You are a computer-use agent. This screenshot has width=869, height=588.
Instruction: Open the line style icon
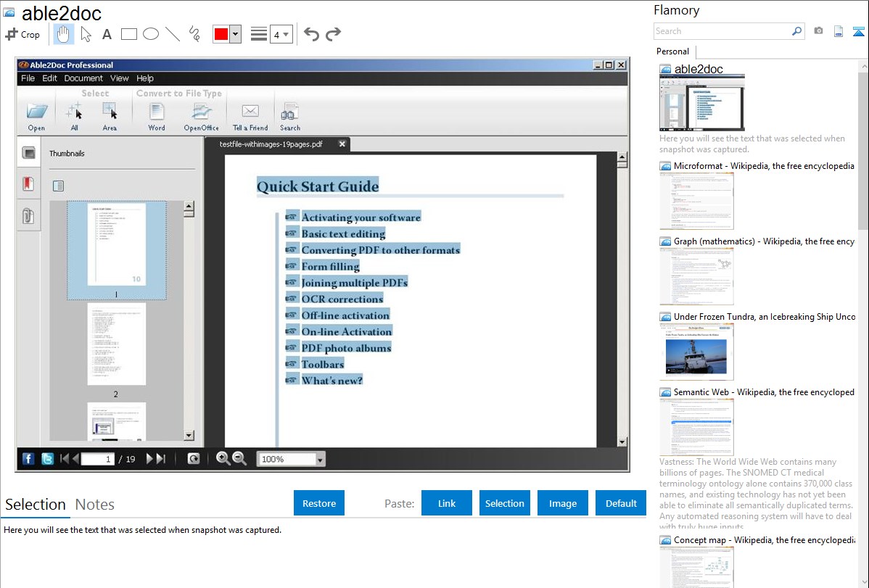[x=259, y=34]
